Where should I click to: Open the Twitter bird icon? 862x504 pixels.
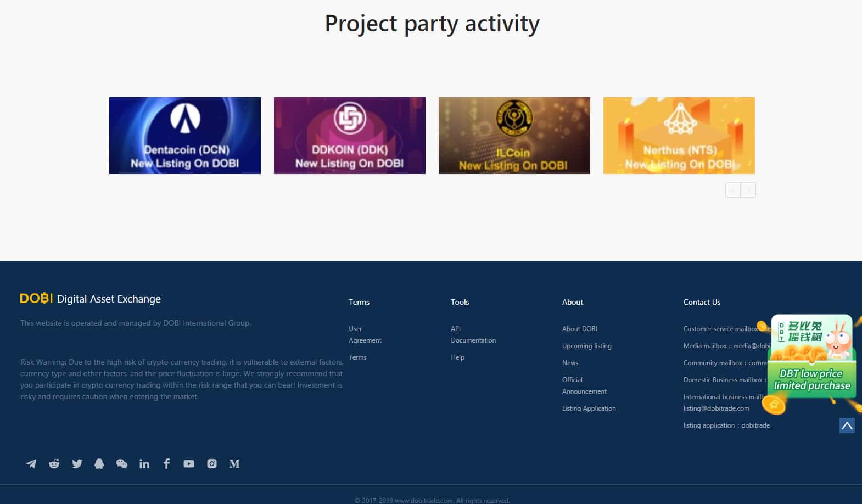tap(77, 464)
